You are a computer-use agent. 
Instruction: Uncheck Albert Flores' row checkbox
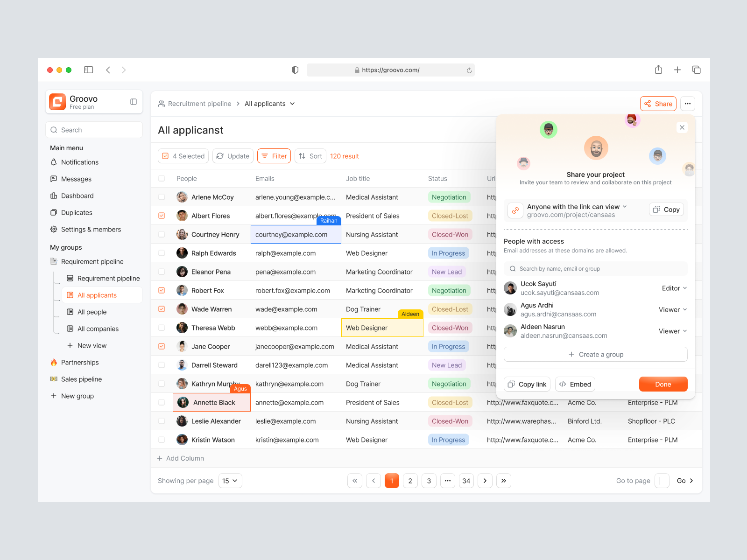(162, 216)
